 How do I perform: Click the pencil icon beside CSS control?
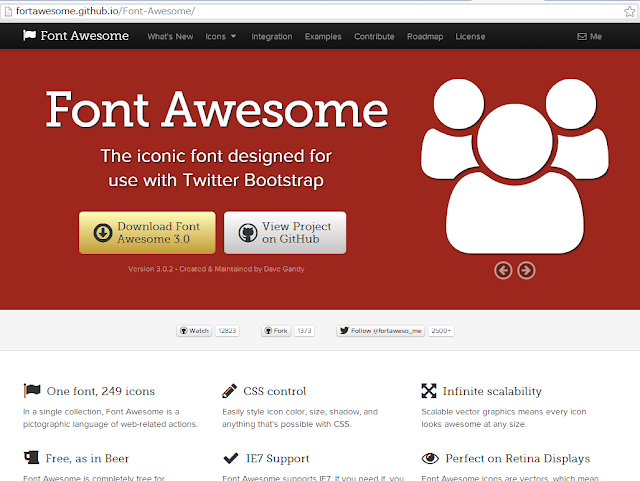[x=229, y=391]
